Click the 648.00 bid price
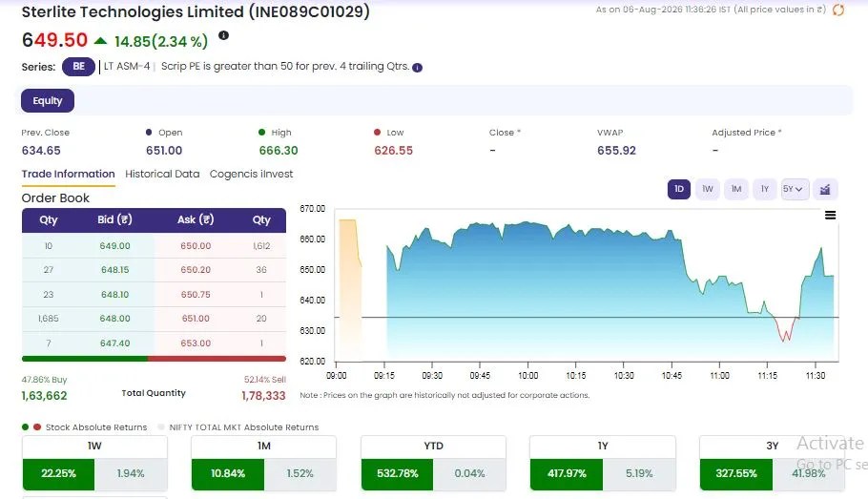 pos(115,319)
